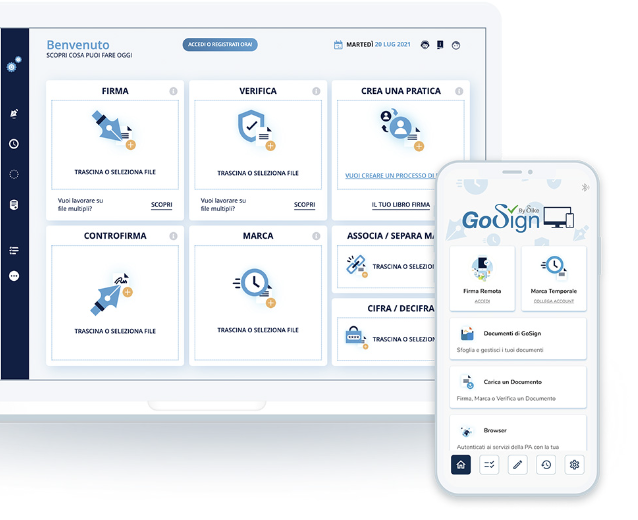This screenshot has height=520, width=638.
Task: Click the CONTROFIRMA pen signature icon
Action: point(111,294)
